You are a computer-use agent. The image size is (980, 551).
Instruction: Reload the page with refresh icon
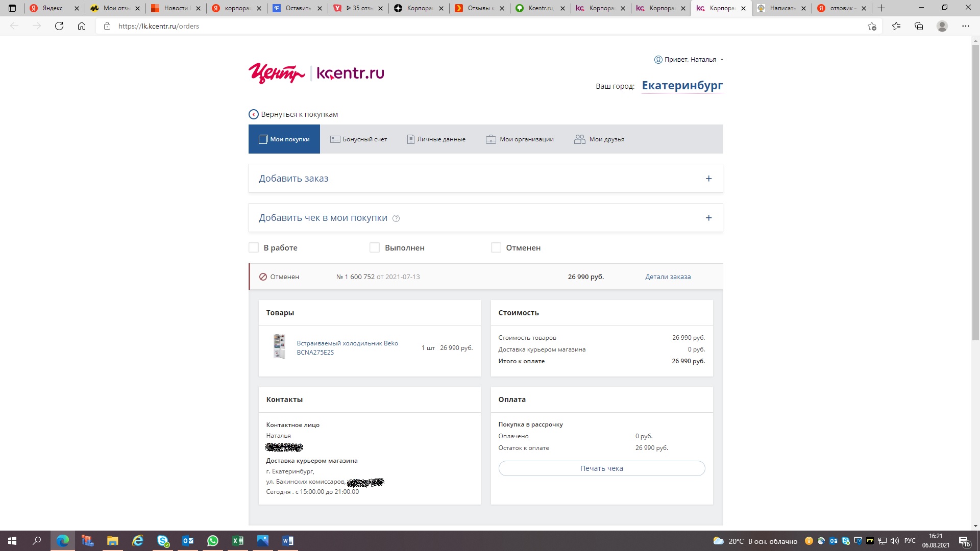pyautogui.click(x=59, y=26)
